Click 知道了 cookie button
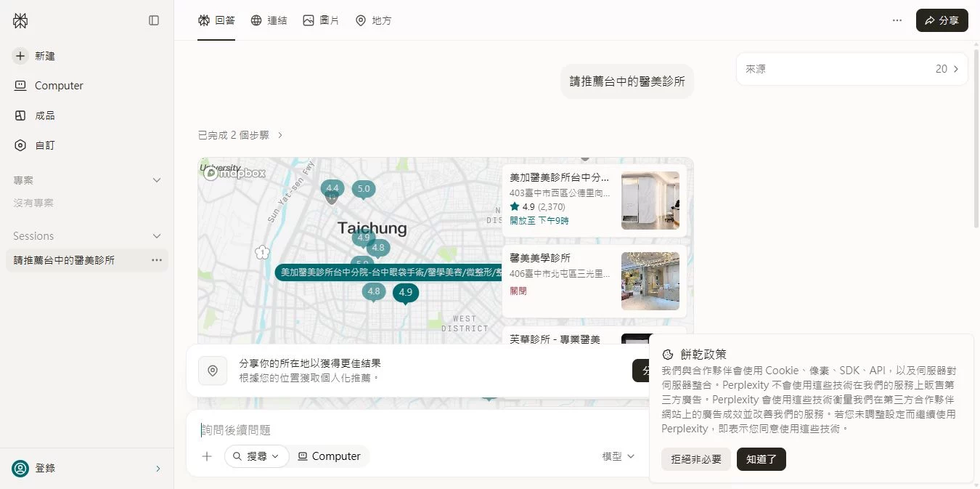Screen dimensions: 980x489 tap(761, 459)
